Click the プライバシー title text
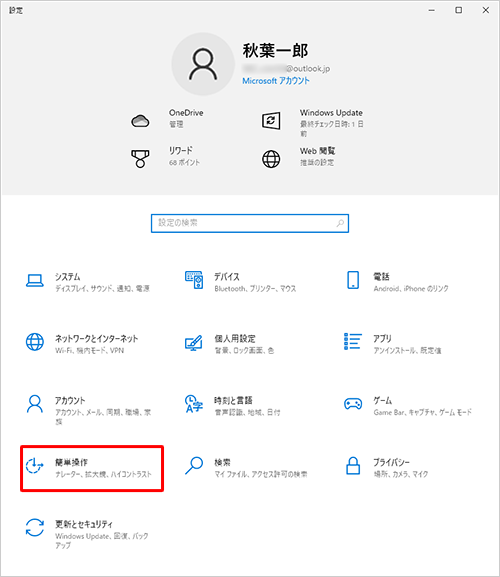This screenshot has width=500, height=577. (391, 462)
